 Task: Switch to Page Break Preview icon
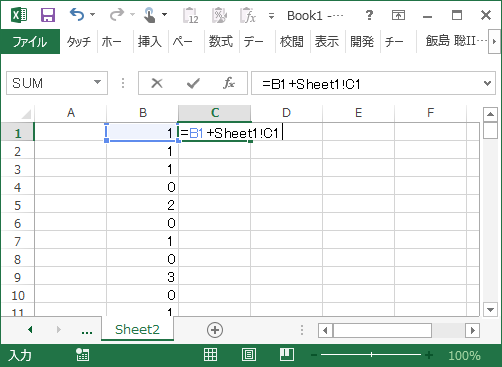[x=287, y=355]
